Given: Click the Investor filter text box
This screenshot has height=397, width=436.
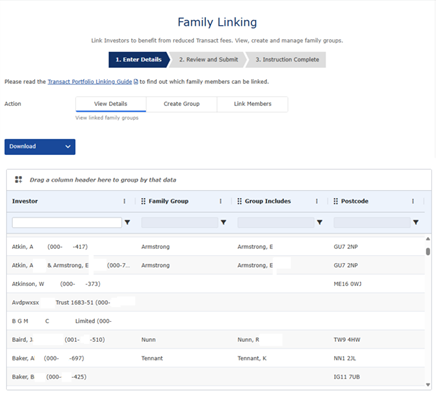Looking at the screenshot, I should (x=67, y=222).
